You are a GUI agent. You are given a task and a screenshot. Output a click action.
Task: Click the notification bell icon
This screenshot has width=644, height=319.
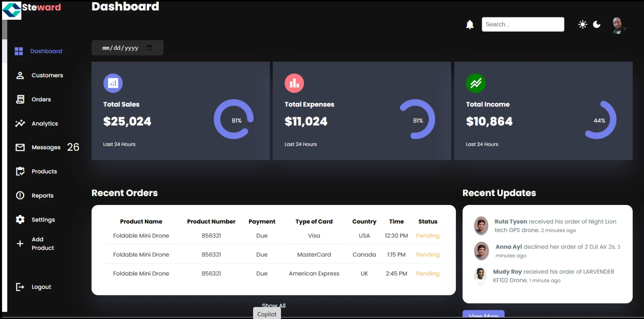click(x=470, y=25)
